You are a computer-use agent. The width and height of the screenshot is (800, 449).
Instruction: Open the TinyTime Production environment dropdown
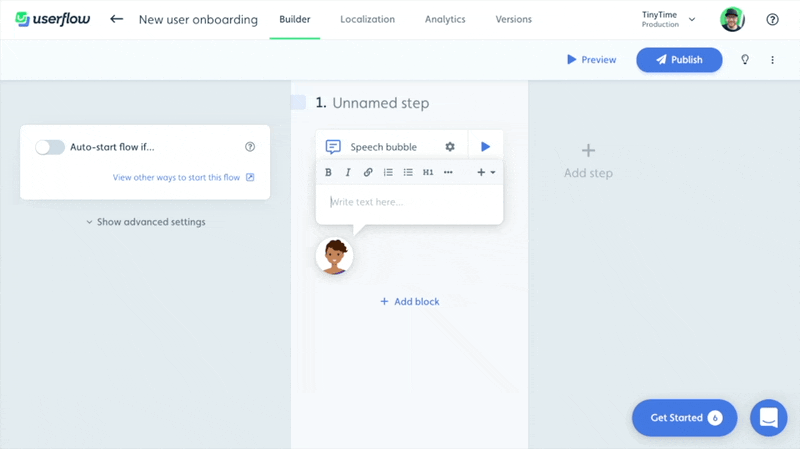pos(669,19)
